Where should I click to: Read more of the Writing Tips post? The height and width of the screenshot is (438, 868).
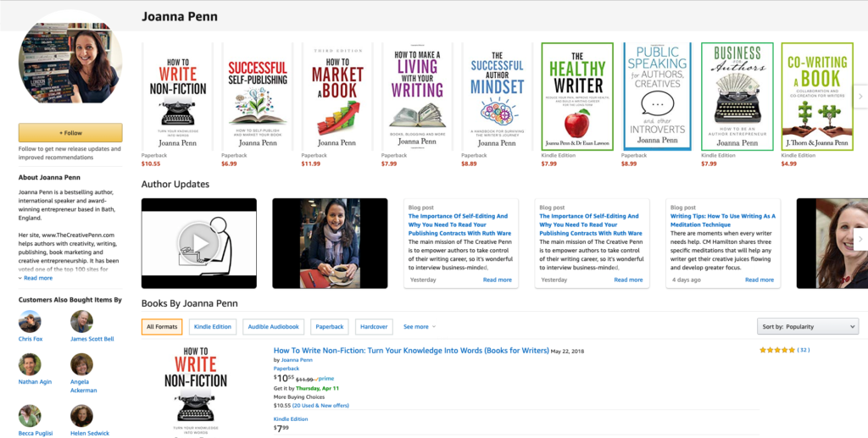759,280
